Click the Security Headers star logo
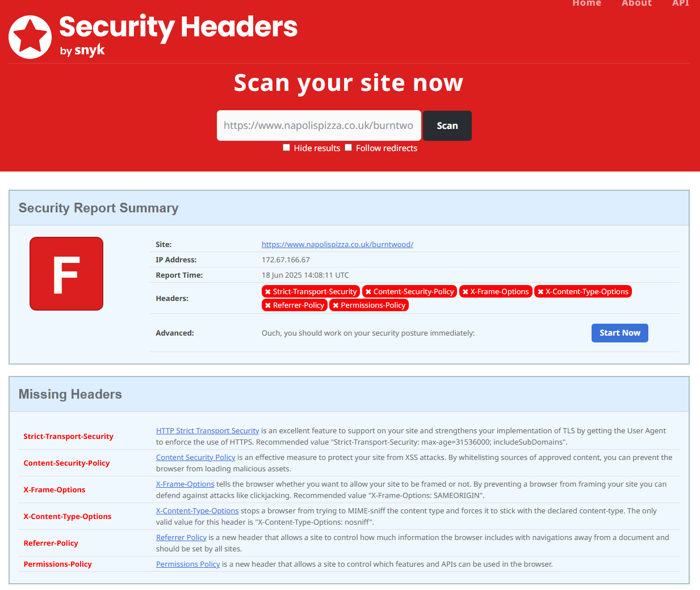Screen dimensions: 700x590 tap(30, 37)
